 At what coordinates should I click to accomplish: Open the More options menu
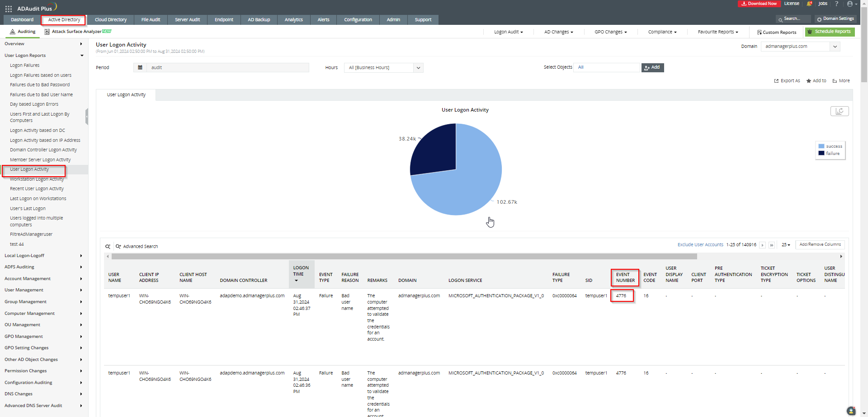(841, 81)
